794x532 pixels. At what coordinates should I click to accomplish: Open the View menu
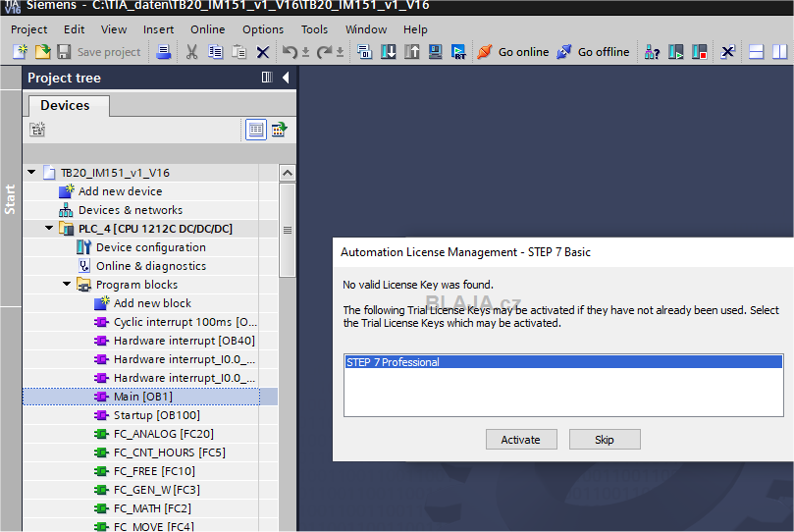(x=114, y=29)
